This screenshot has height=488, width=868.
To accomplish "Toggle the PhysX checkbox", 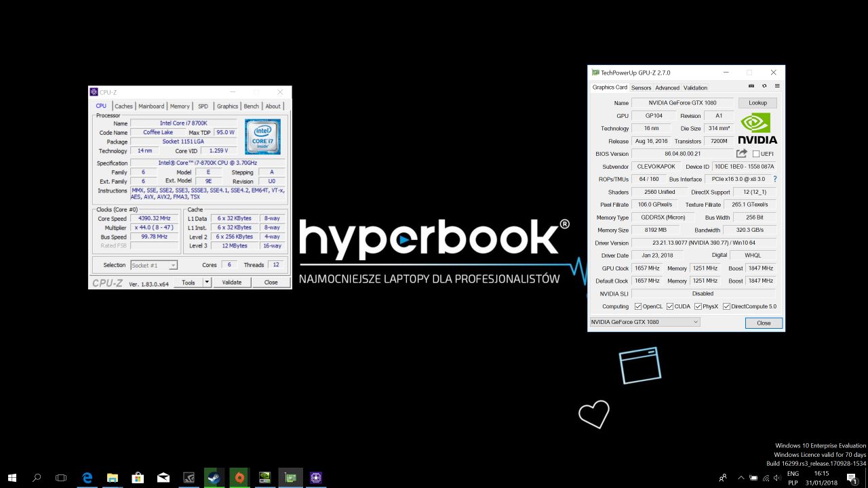I will click(698, 306).
